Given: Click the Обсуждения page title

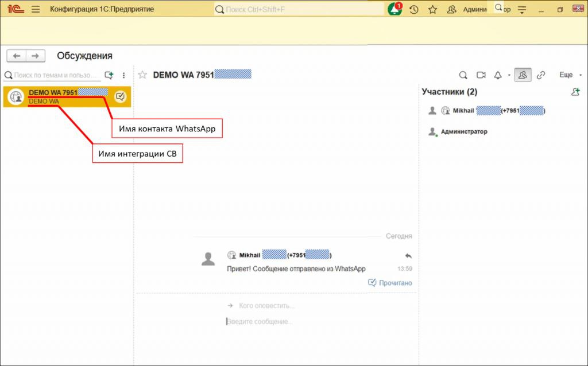Looking at the screenshot, I should click(x=84, y=56).
